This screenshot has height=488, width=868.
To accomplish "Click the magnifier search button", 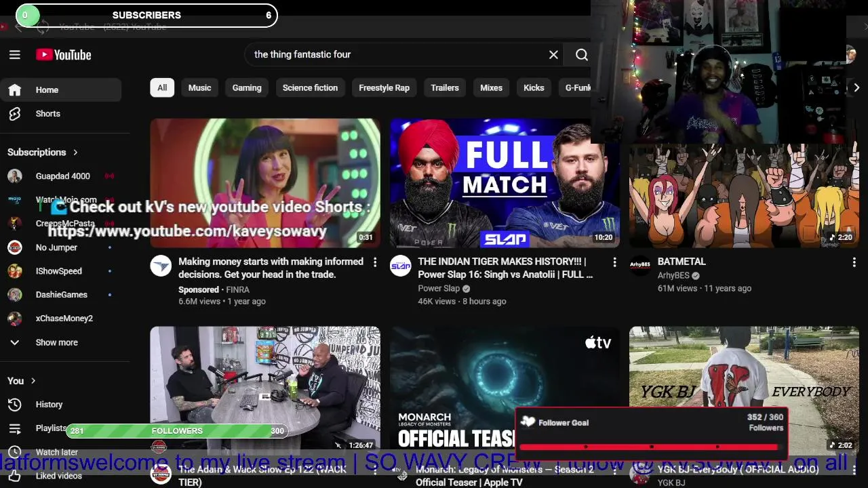I will pos(582,55).
